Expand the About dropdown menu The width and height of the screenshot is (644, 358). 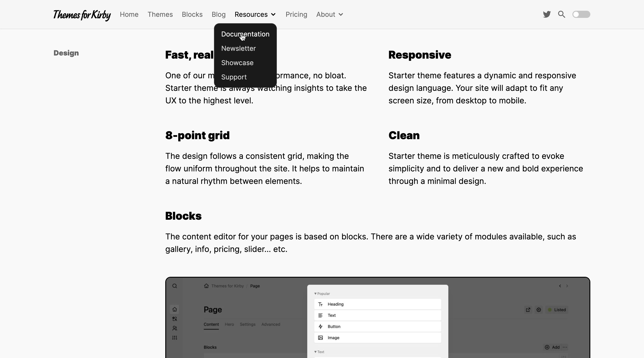click(329, 14)
